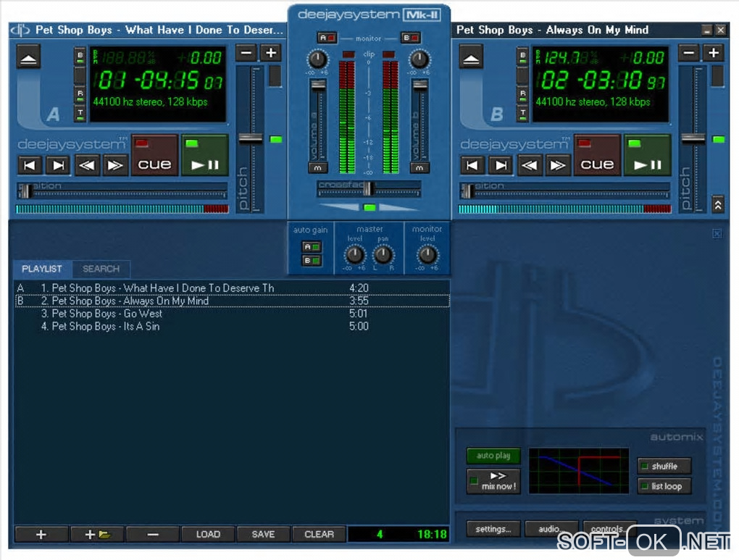The height and width of the screenshot is (560, 739).
Task: Select track 4 Its A Sin
Action: pyautogui.click(x=233, y=326)
